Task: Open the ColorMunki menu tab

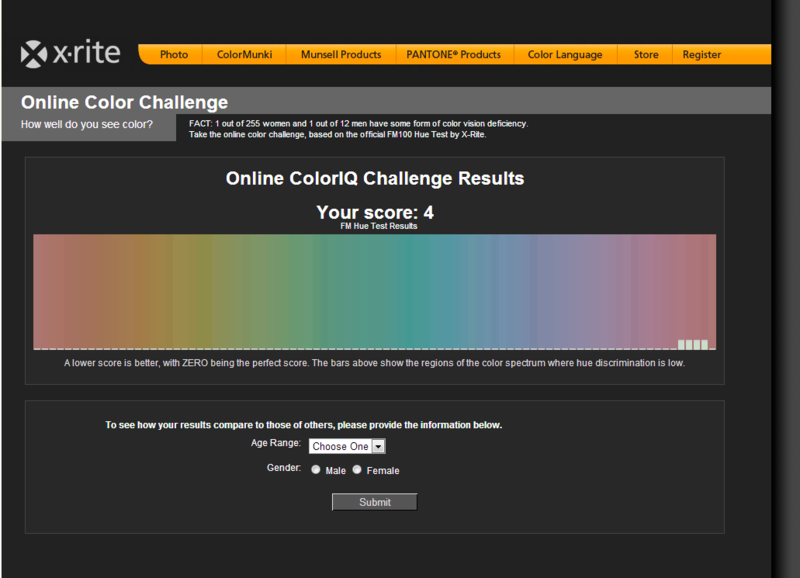Action: pos(244,55)
